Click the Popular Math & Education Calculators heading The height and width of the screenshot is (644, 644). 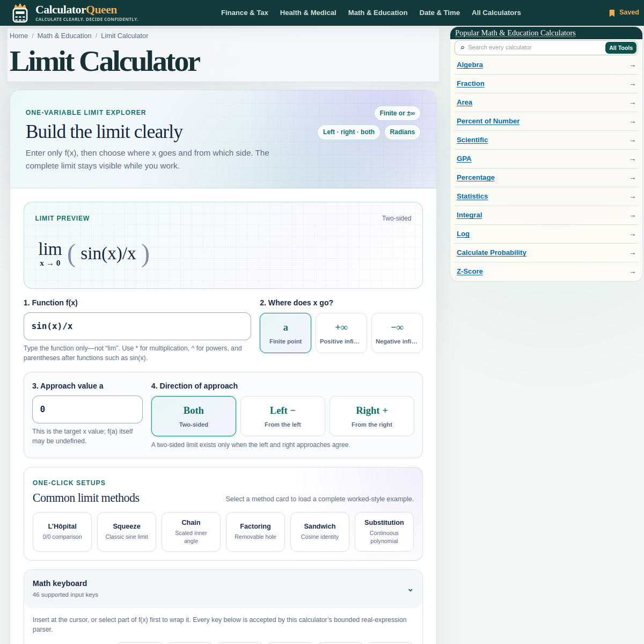[515, 33]
